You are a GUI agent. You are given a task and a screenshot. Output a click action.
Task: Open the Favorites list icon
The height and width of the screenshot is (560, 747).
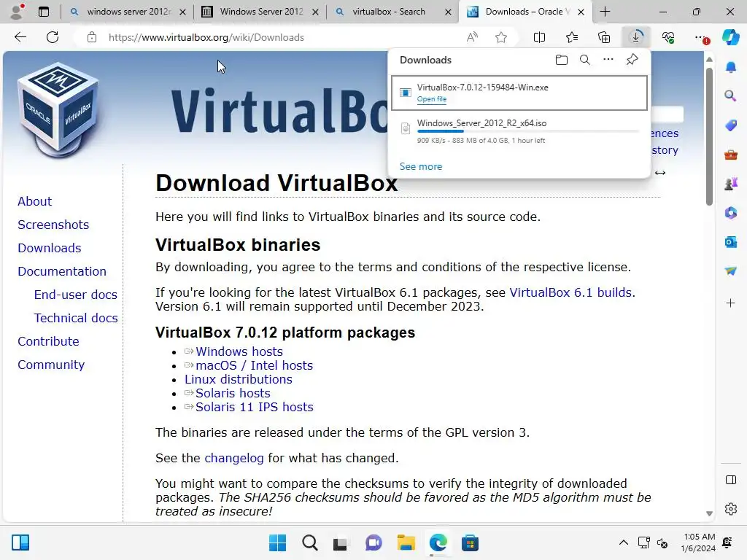pyautogui.click(x=572, y=37)
